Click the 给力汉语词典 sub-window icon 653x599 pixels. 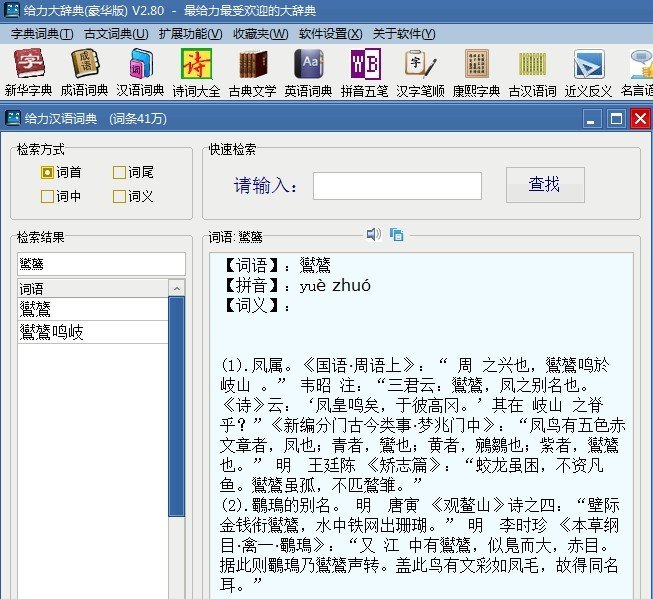pyautogui.click(x=13, y=118)
